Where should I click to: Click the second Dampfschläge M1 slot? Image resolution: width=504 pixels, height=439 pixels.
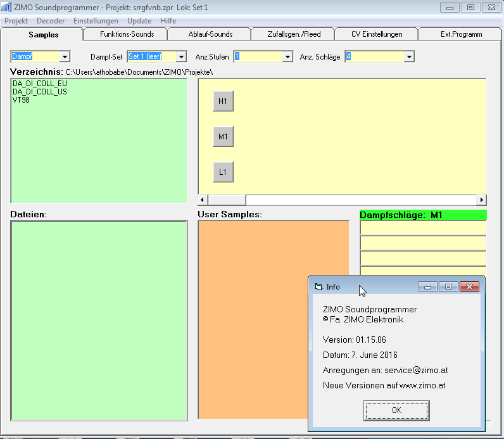(423, 243)
